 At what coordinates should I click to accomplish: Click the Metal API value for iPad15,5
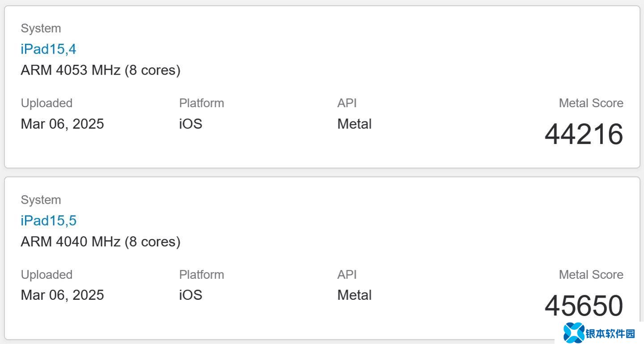tap(354, 295)
